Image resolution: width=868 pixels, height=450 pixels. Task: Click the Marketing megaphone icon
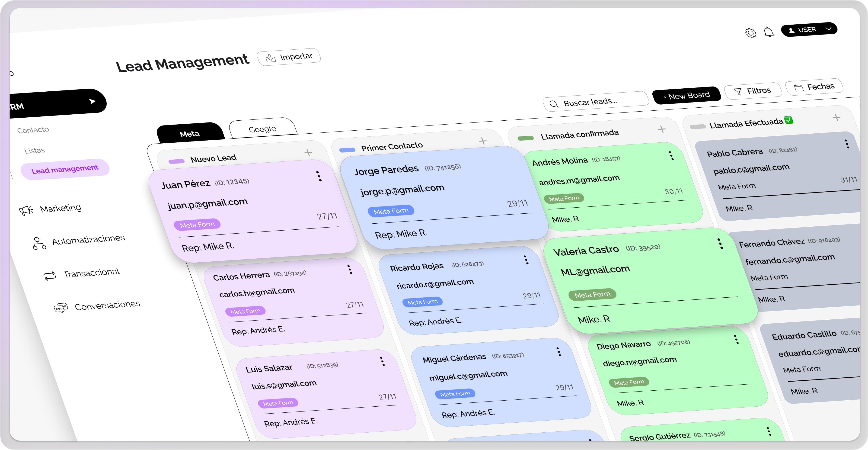(x=26, y=211)
